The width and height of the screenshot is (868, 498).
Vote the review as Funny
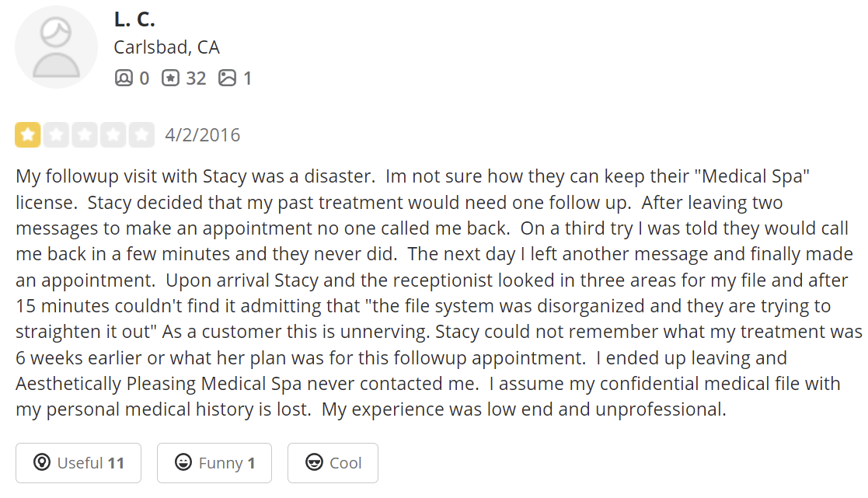pyautogui.click(x=214, y=463)
